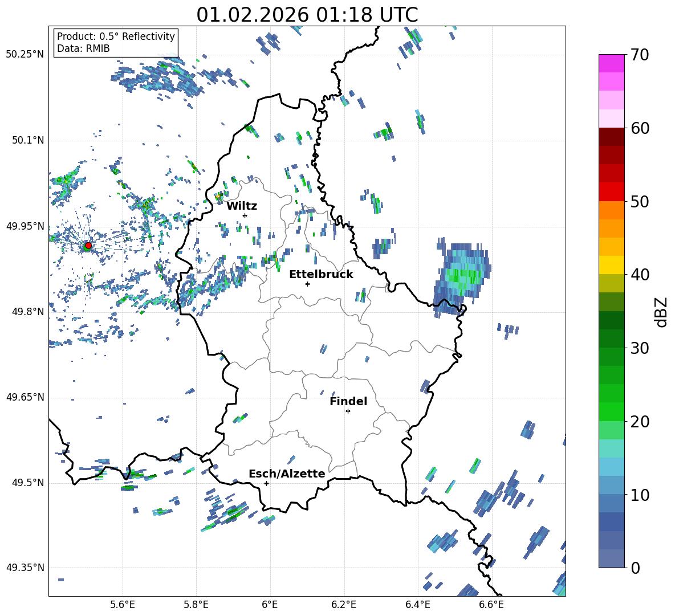The width and height of the screenshot is (675, 616).
Task: Select the Ettelbruck city label
Action: (x=321, y=274)
